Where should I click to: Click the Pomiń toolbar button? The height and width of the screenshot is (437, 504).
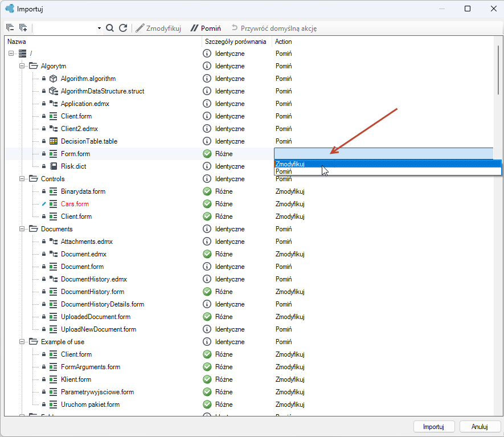point(206,28)
